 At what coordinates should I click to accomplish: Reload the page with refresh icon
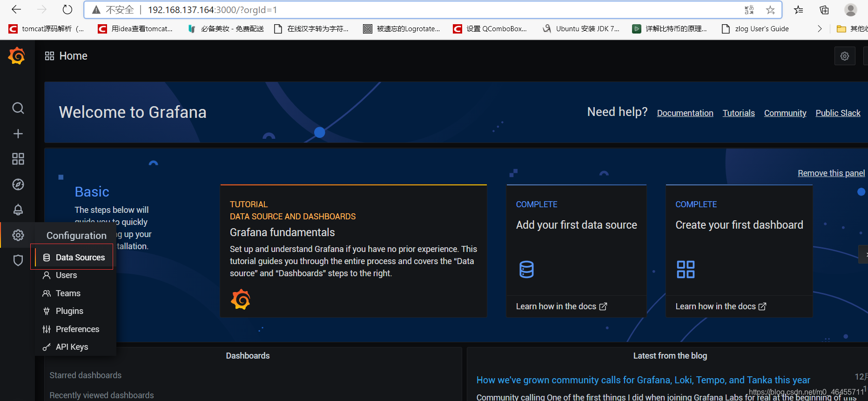pyautogui.click(x=67, y=9)
